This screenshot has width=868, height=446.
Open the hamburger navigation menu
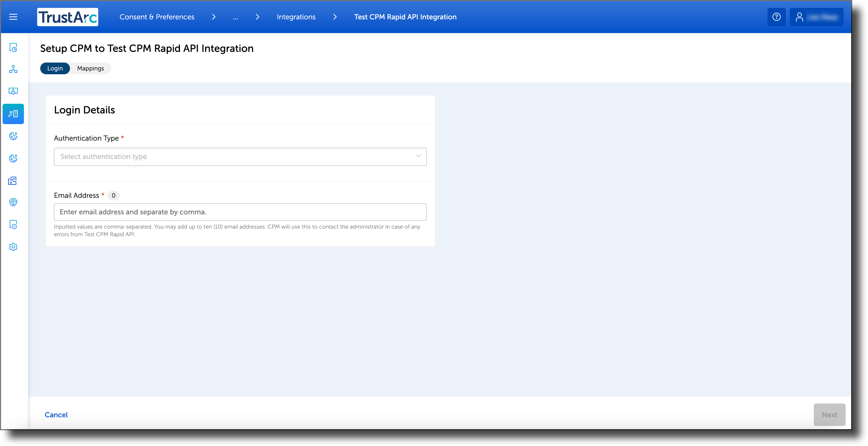click(x=13, y=17)
